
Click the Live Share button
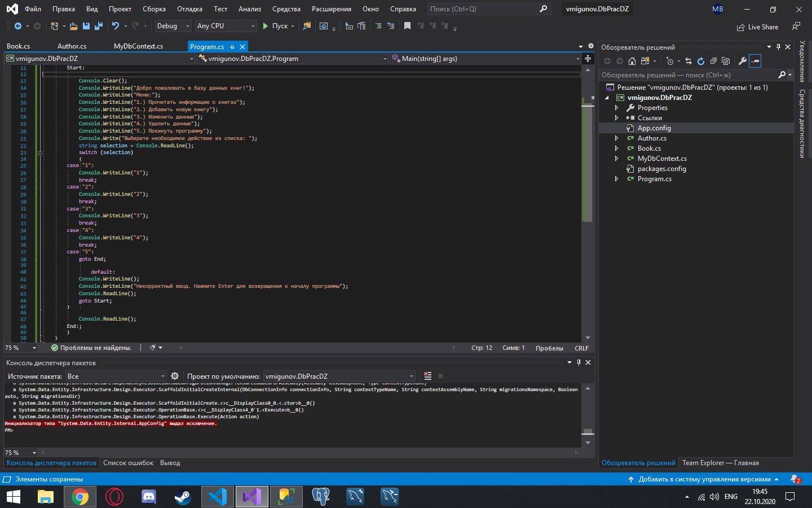coord(757,27)
